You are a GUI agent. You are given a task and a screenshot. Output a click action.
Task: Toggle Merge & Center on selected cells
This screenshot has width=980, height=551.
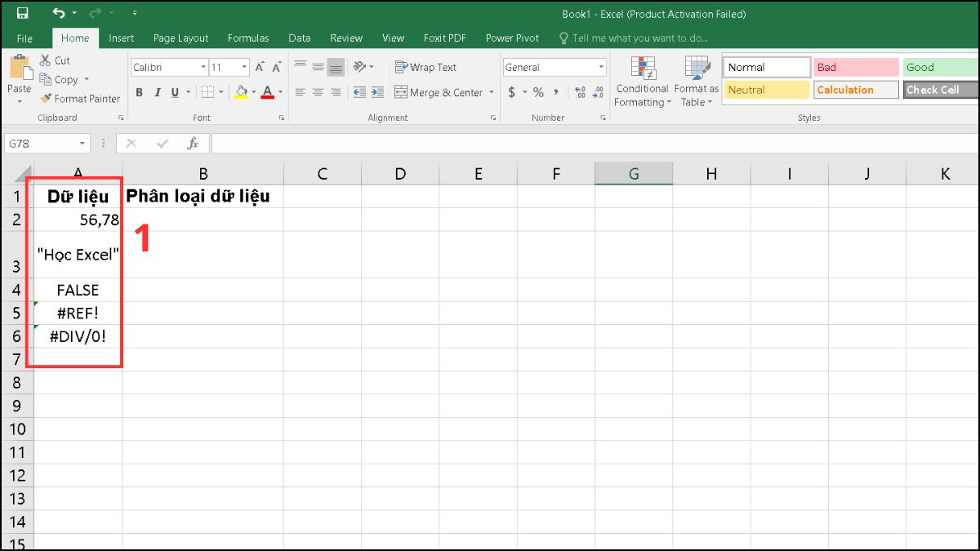pyautogui.click(x=439, y=92)
